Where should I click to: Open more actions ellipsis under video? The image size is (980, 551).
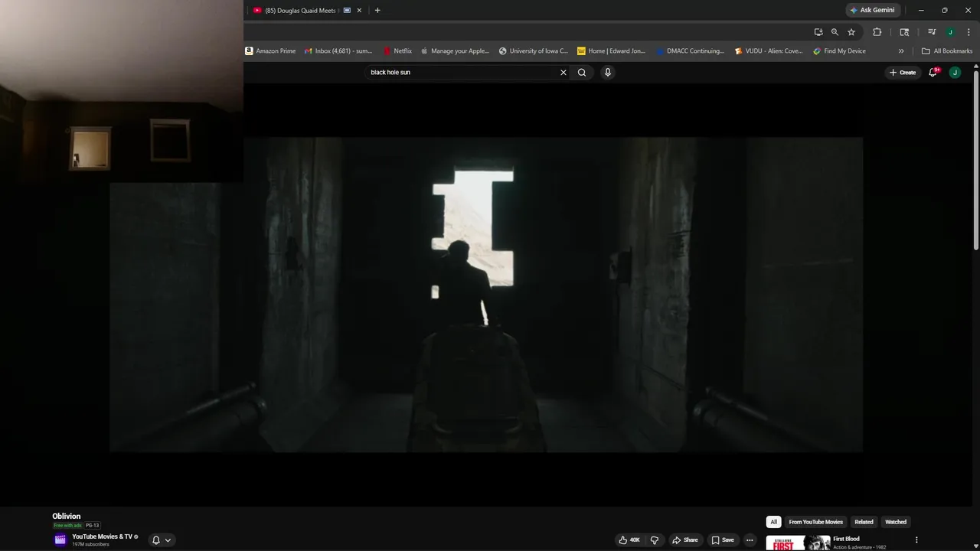[750, 540]
